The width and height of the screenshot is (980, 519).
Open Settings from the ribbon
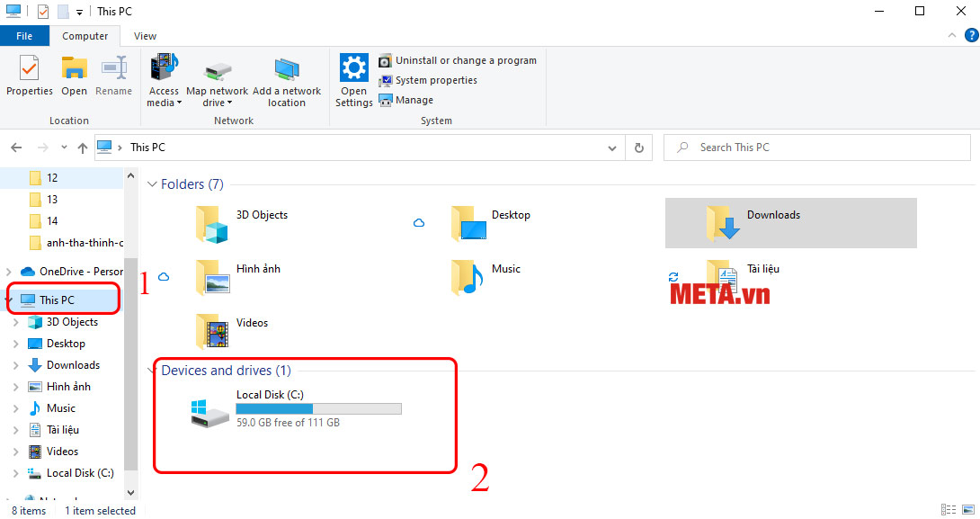(x=353, y=81)
